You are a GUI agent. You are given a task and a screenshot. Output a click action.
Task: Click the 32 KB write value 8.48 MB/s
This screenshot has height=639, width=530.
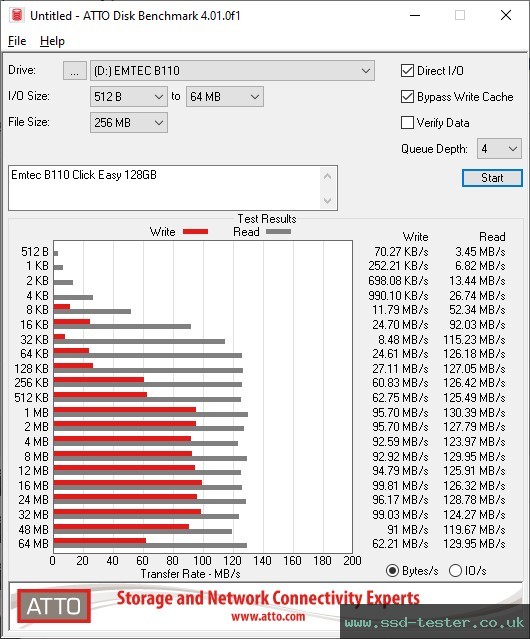[403, 339]
